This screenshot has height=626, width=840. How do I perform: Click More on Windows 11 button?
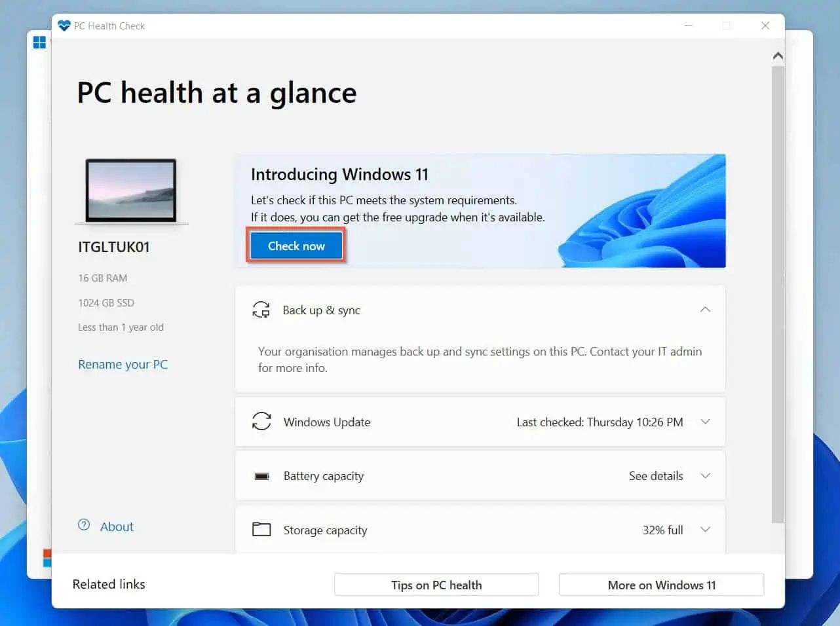click(662, 585)
